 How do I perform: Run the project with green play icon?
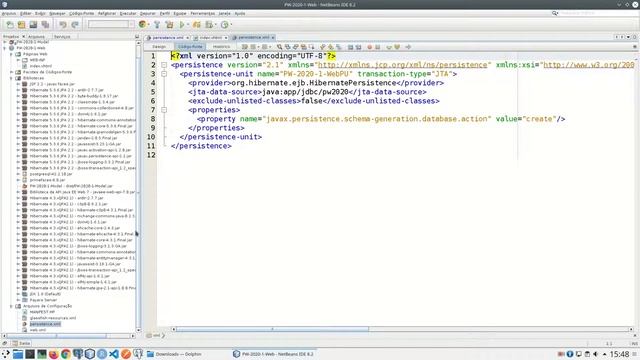[x=182, y=25]
